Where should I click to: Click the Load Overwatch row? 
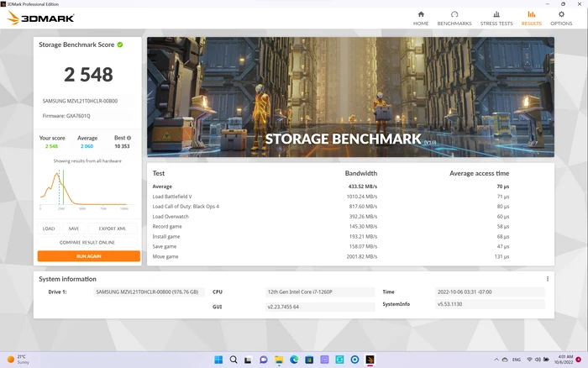(331, 217)
